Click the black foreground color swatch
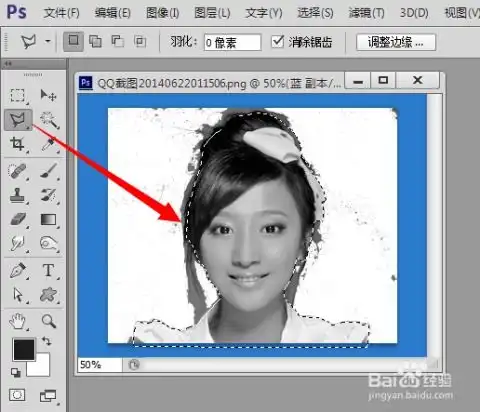The height and width of the screenshot is (412, 480). 23,350
